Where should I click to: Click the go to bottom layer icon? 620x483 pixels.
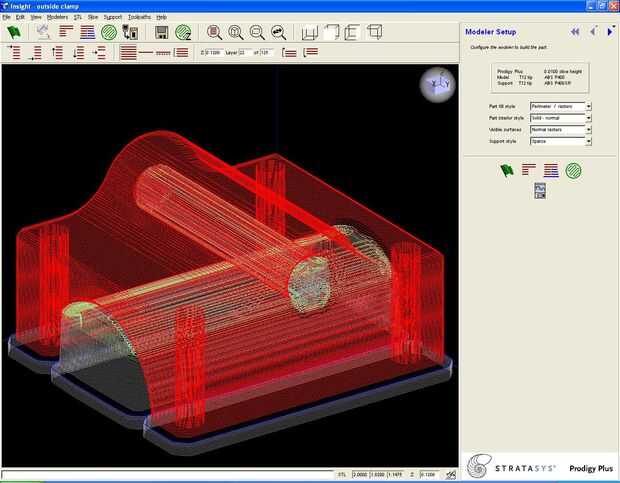click(35, 53)
